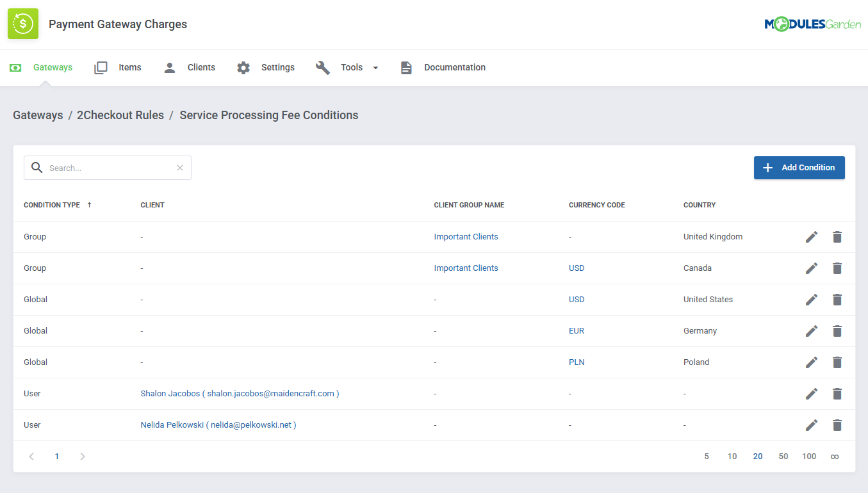This screenshot has height=493, width=868.
Task: Click the green dollar Payment Gateway Charges logo
Action: pos(23,24)
